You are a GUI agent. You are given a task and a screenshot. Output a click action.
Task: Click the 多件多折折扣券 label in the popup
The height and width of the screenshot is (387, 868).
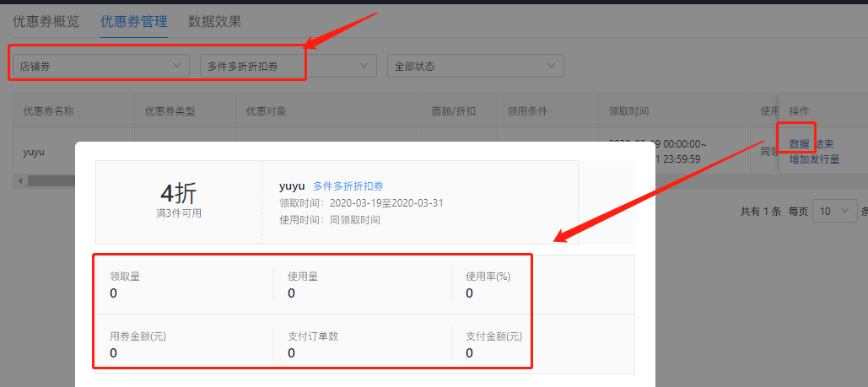(348, 186)
